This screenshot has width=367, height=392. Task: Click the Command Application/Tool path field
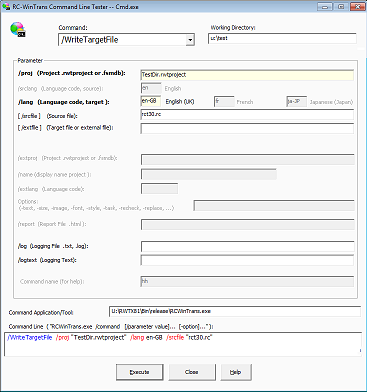[x=235, y=311]
